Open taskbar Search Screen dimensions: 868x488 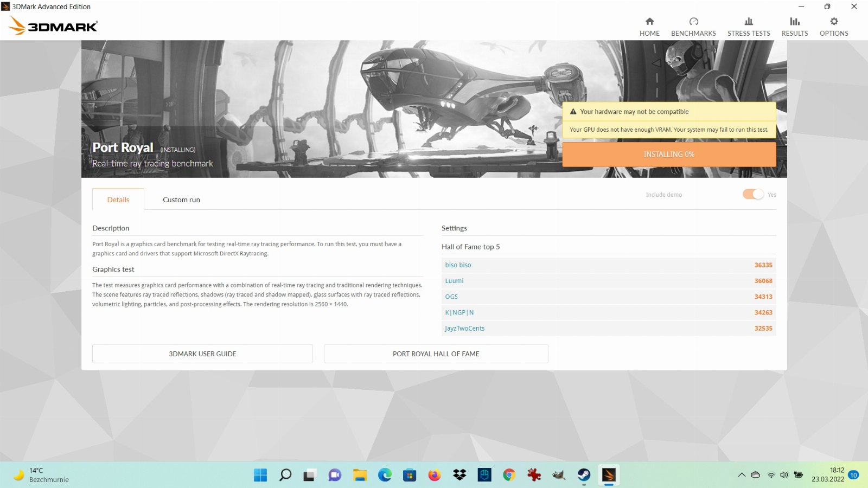(285, 475)
